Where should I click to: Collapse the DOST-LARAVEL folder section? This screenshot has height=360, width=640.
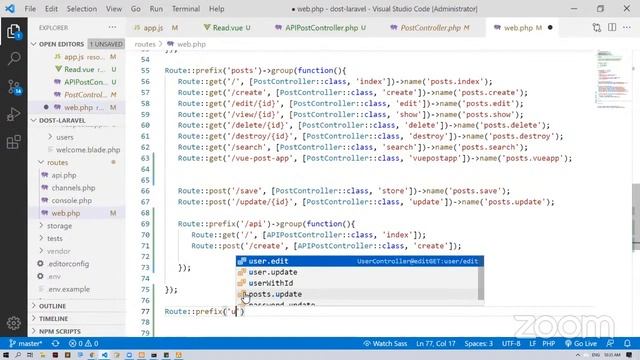pyautogui.click(x=62, y=120)
